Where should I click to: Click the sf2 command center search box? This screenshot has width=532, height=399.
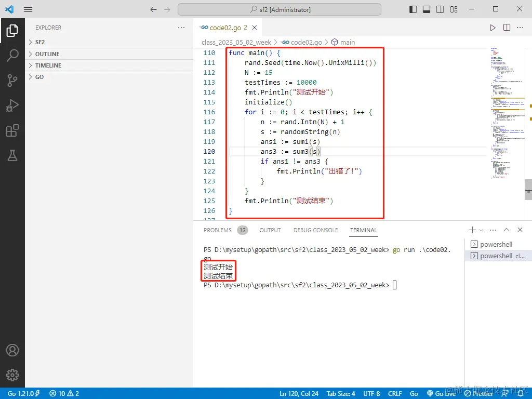click(279, 9)
